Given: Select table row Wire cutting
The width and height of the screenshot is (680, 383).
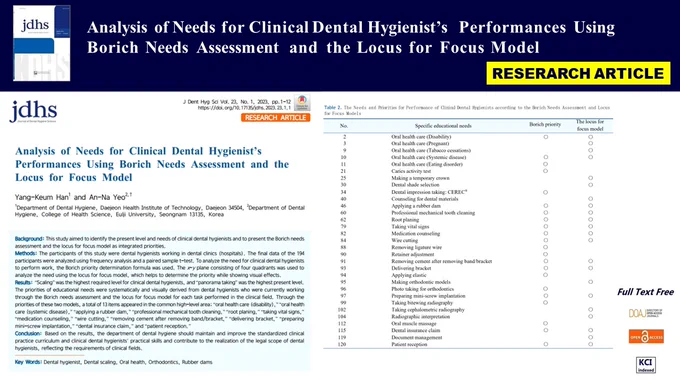Looking at the screenshot, I should click(x=468, y=240).
